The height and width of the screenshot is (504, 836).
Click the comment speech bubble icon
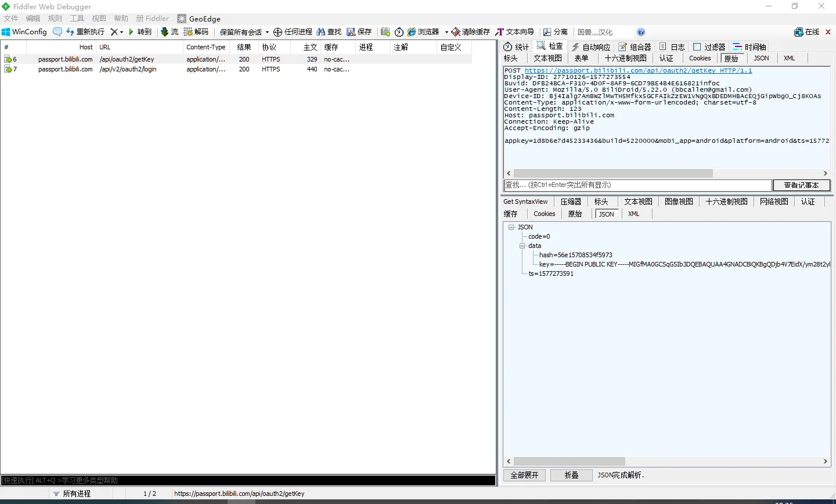tap(57, 32)
